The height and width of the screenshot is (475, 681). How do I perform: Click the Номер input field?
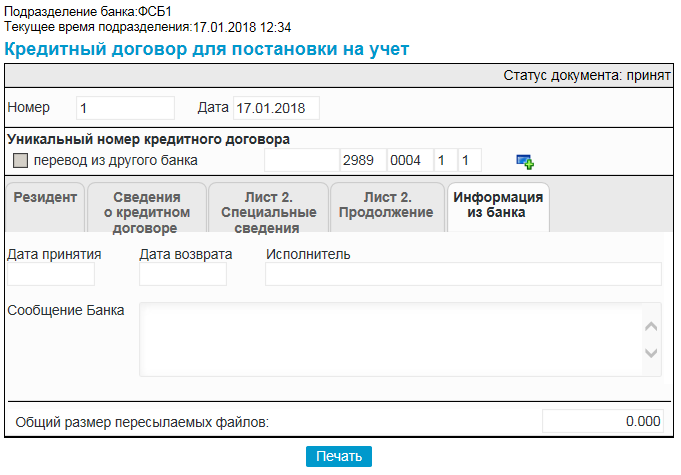click(126, 108)
